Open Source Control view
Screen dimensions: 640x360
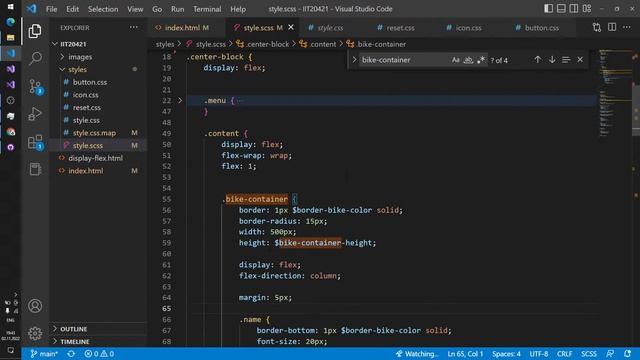35,86
